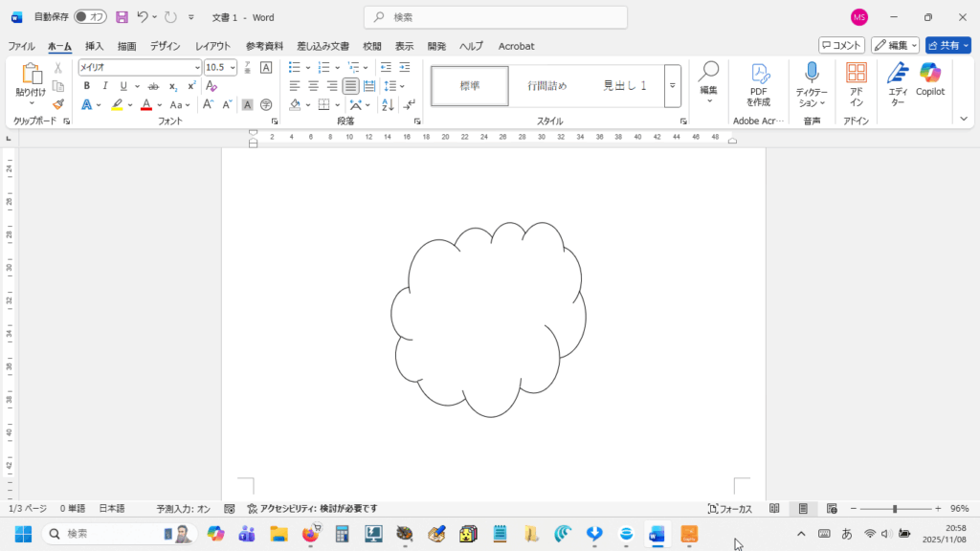Image resolution: width=980 pixels, height=551 pixels.
Task: Click the Format Painter brush icon
Action: point(58,104)
